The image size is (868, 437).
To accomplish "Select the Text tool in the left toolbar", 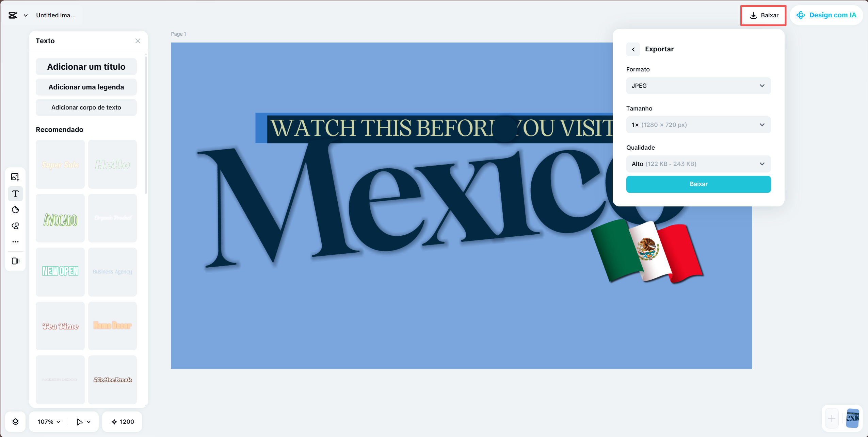I will [x=15, y=194].
